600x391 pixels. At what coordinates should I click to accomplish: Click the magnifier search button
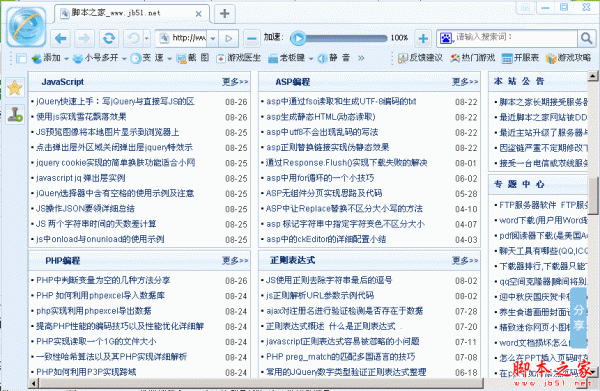pos(586,38)
